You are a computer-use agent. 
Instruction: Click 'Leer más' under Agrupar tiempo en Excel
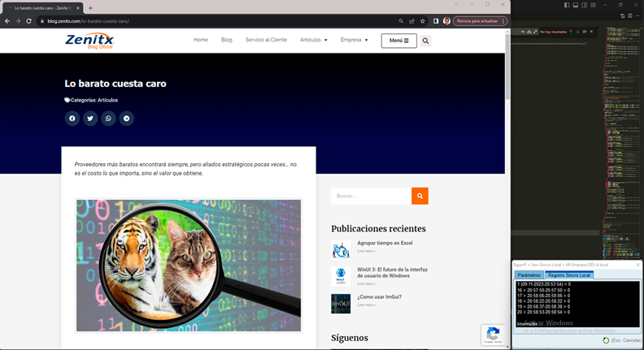(x=366, y=251)
